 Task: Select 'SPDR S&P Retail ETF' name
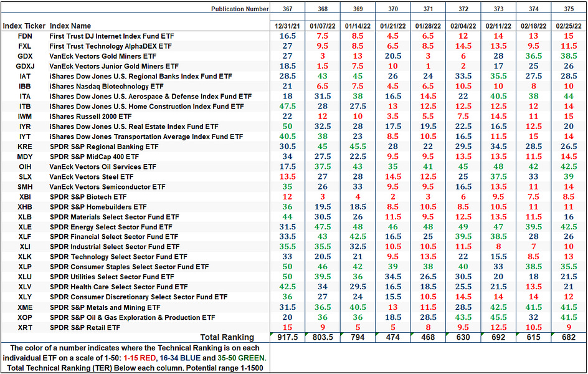coord(85,327)
